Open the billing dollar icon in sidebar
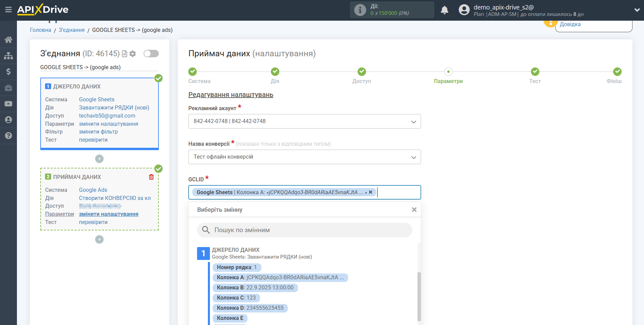 pos(8,72)
